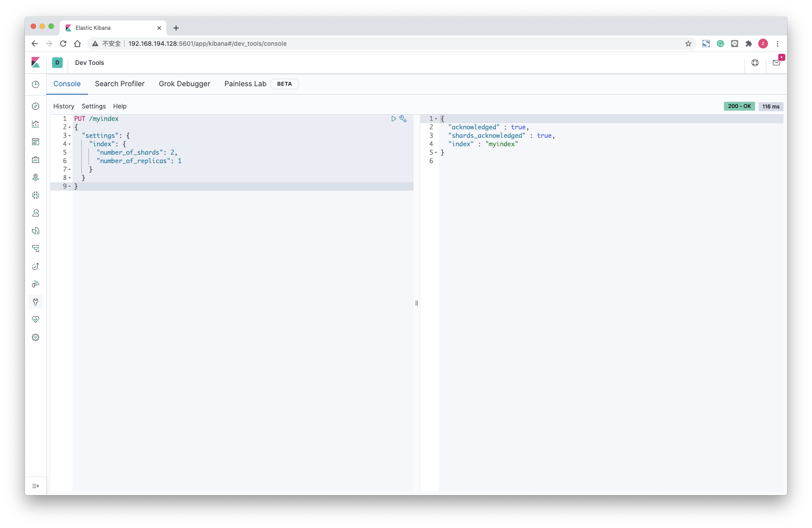Click the Kibana logo
The width and height of the screenshot is (812, 528).
point(36,63)
